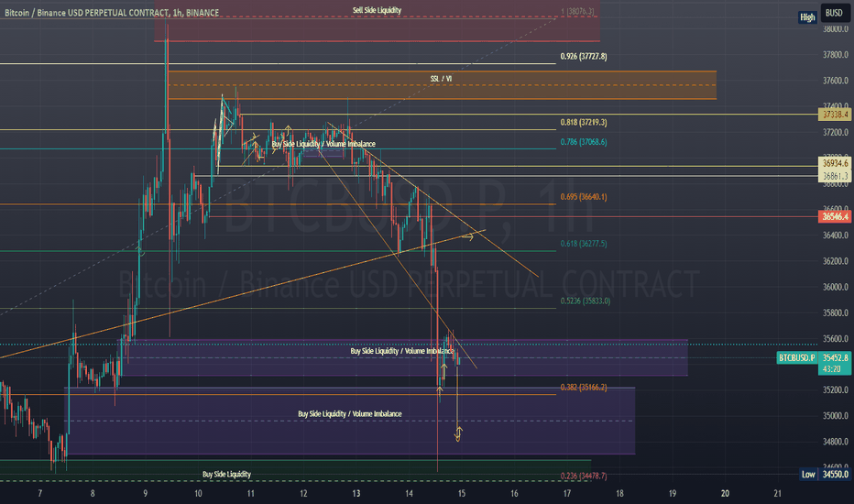Click the 36000.0 tick on price axis
The width and height of the screenshot is (854, 504).
tap(836, 287)
